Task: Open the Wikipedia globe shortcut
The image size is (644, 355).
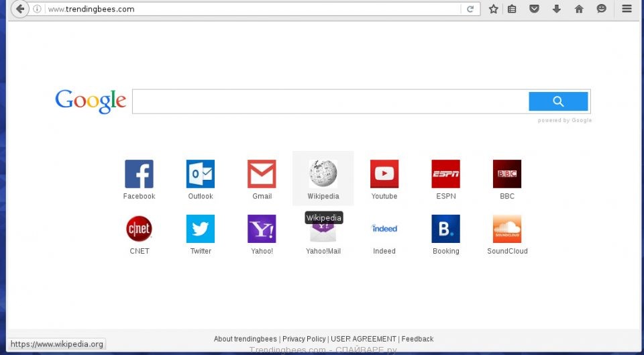Action: tap(323, 174)
